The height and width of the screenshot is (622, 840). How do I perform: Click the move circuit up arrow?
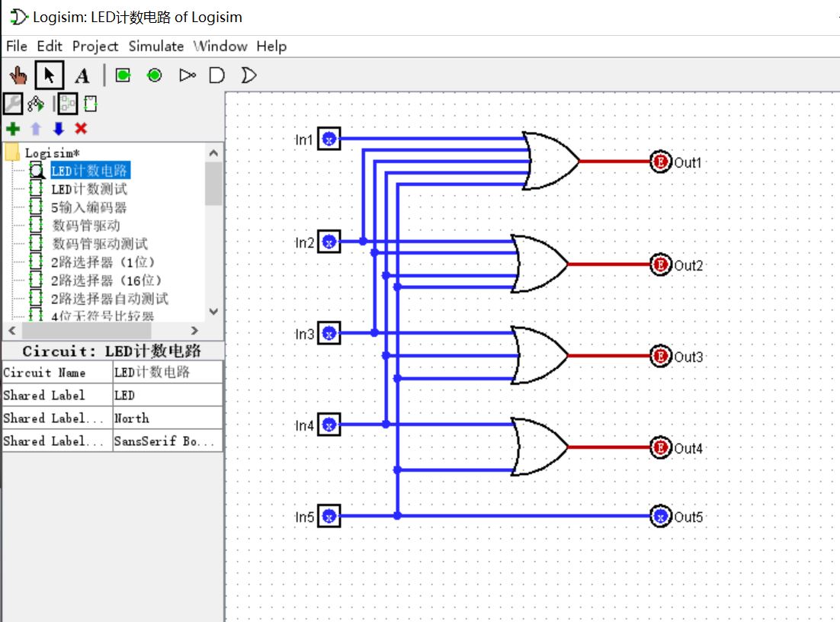tap(36, 128)
